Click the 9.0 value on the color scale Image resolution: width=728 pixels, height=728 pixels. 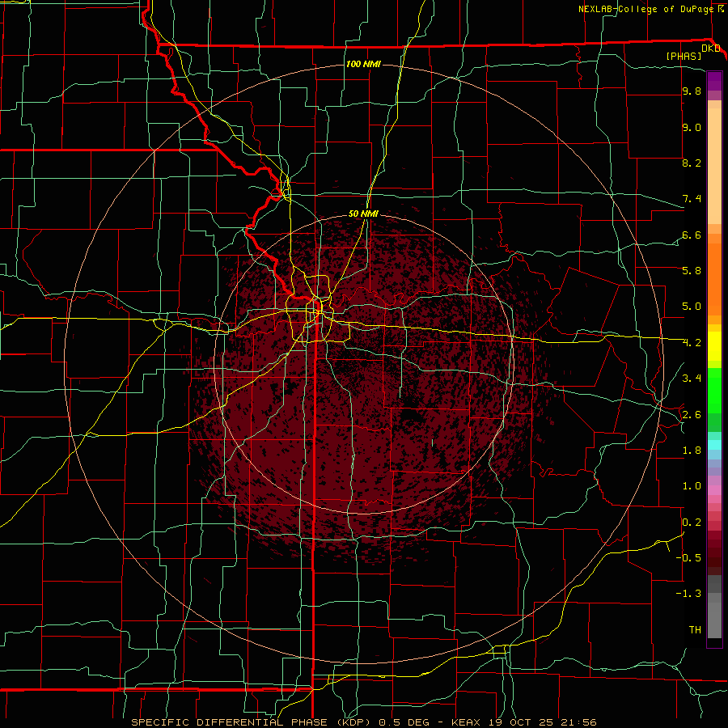692,127
